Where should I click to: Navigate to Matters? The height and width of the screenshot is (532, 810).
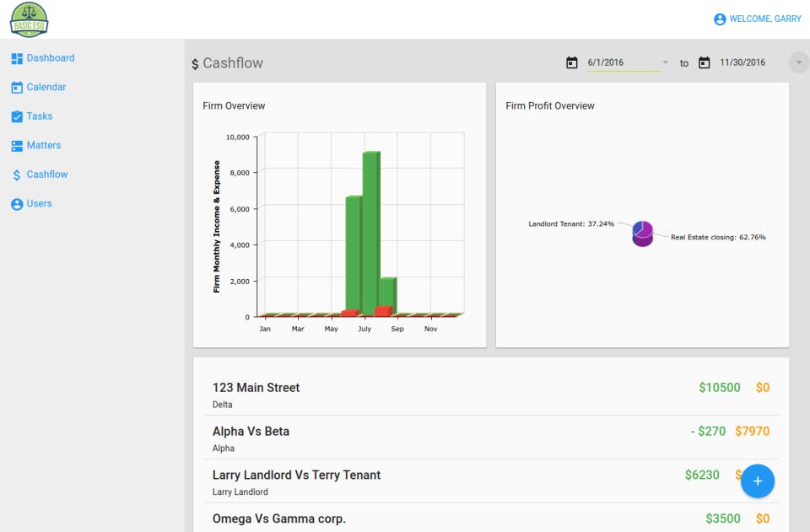click(x=43, y=146)
